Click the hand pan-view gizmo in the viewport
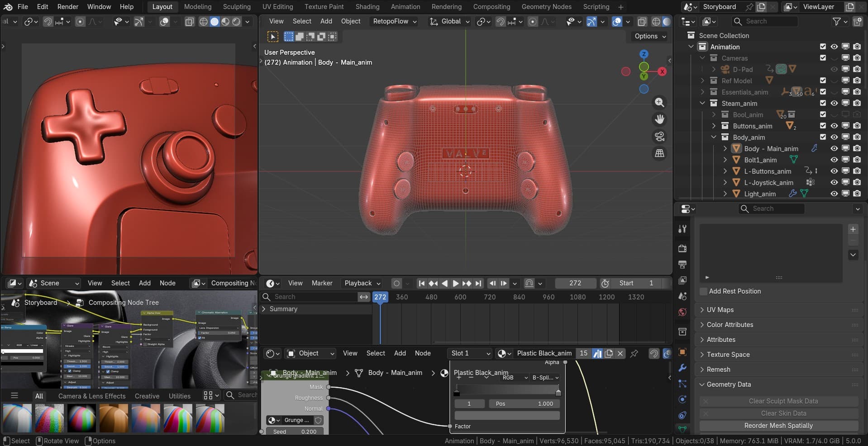868x446 pixels. 659,119
